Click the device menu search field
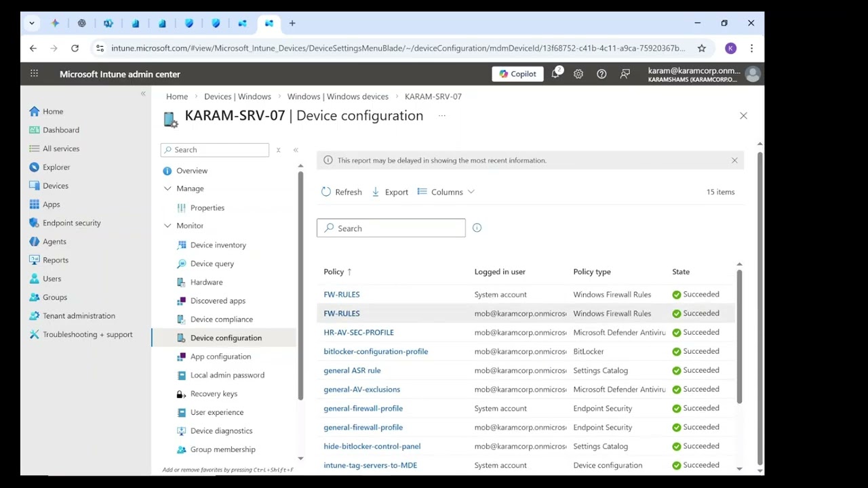868x488 pixels. 215,150
